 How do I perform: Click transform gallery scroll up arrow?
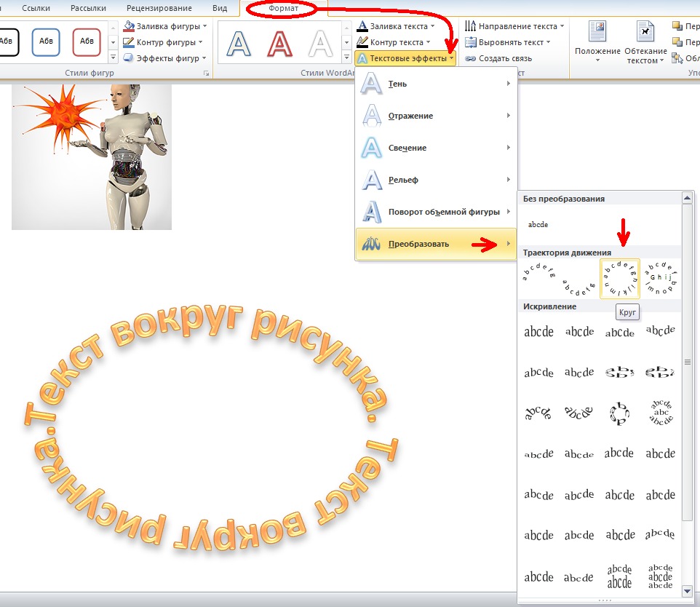[x=688, y=197]
